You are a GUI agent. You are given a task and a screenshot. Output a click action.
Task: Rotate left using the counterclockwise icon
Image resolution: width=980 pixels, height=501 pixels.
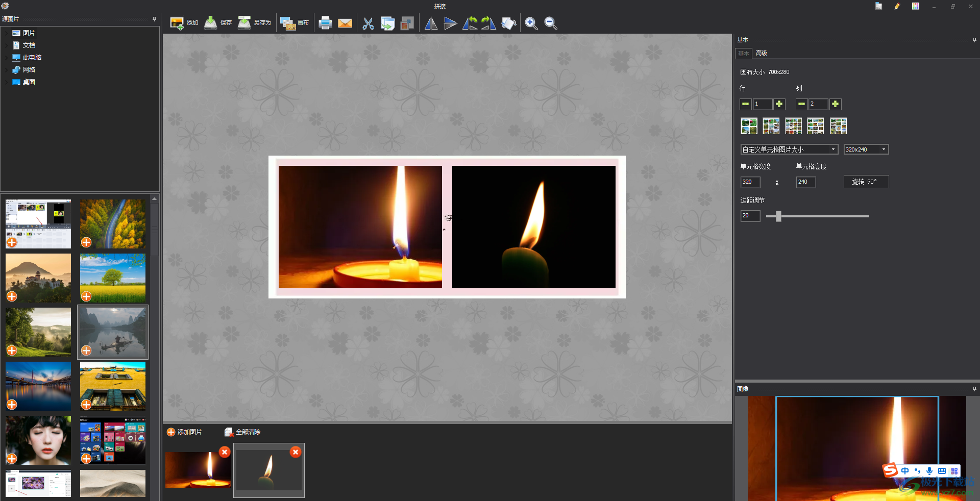click(470, 23)
